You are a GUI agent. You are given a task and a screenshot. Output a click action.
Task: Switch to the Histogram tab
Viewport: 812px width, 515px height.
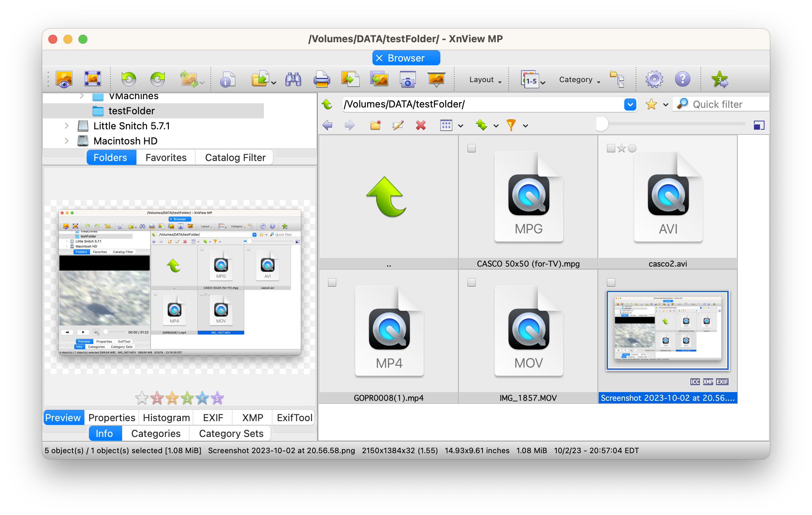pyautogui.click(x=166, y=418)
